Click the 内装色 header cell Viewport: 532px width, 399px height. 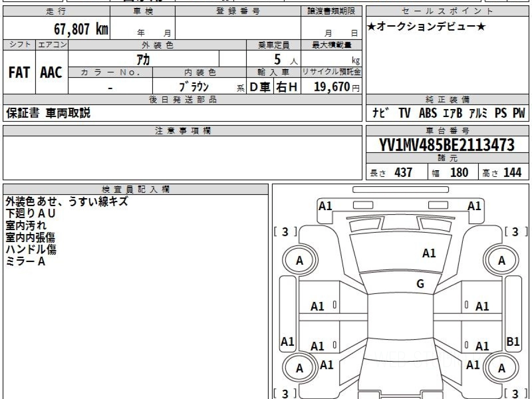(x=199, y=72)
